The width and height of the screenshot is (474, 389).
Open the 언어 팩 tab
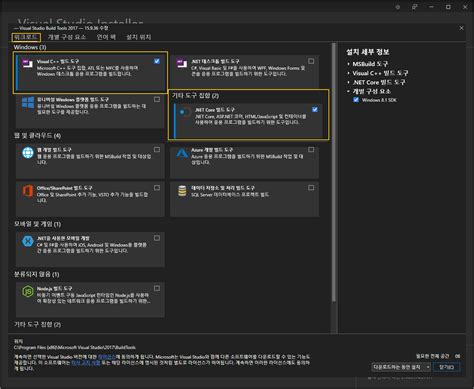(106, 37)
